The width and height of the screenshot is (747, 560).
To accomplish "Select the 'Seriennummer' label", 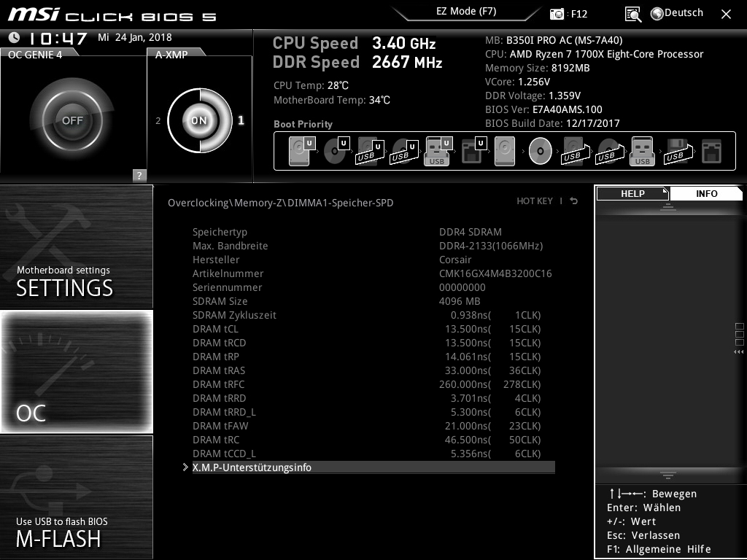I will pyautogui.click(x=228, y=287).
